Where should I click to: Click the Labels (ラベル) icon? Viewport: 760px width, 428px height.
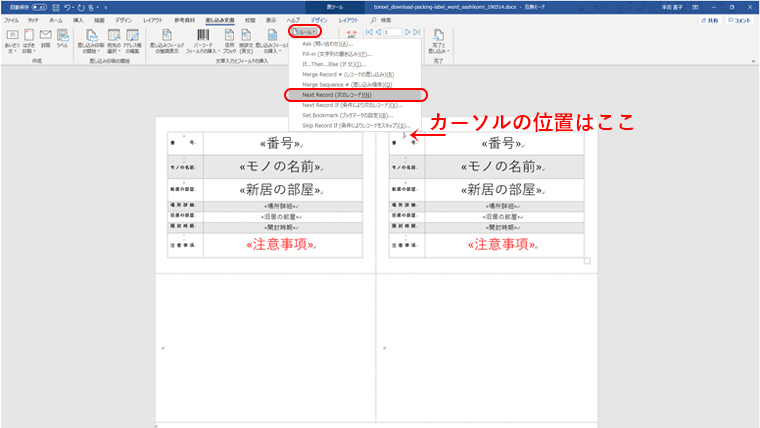click(x=62, y=39)
